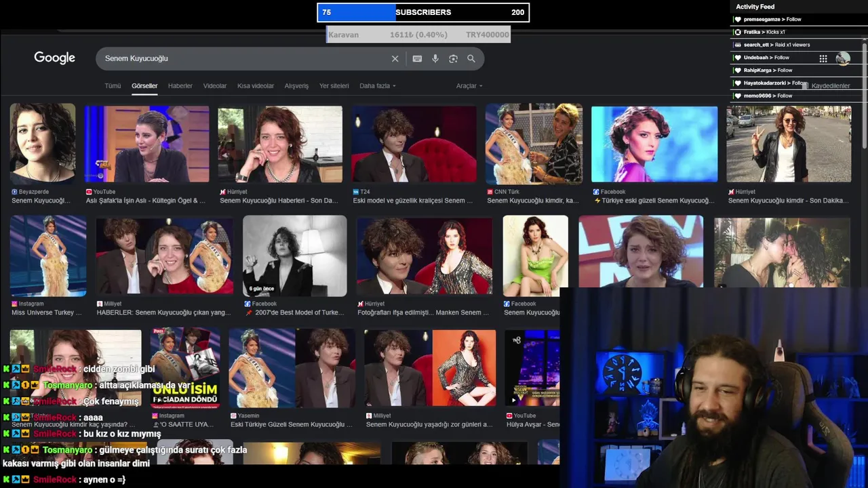This screenshot has width=868, height=488.
Task: Click the icon next to Fratika Kicks
Action: click(738, 32)
